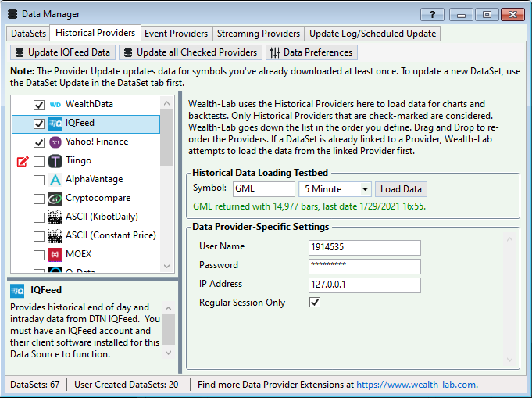Screen dimensions: 532x398
Task: Click the ASCII (Constant Price) icon
Action: coord(55,236)
